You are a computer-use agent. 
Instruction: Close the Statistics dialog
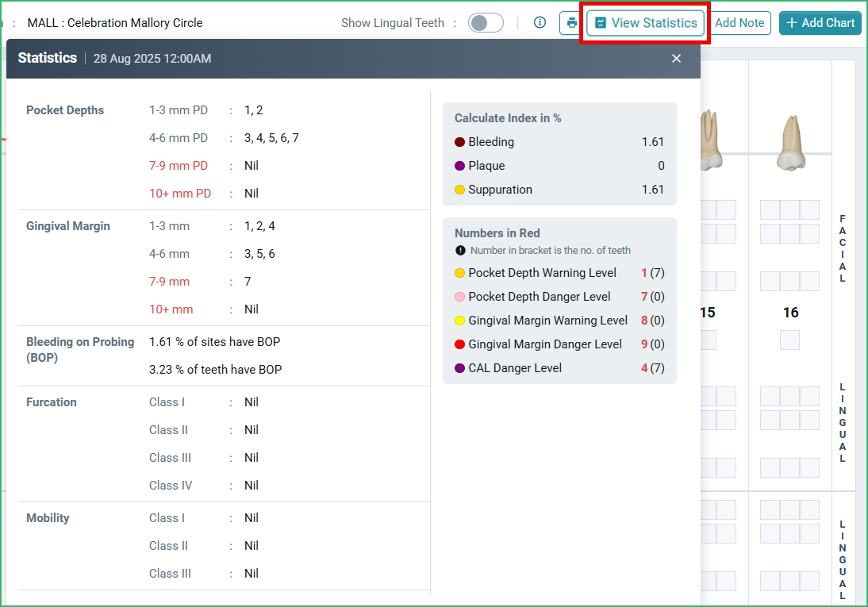click(676, 58)
